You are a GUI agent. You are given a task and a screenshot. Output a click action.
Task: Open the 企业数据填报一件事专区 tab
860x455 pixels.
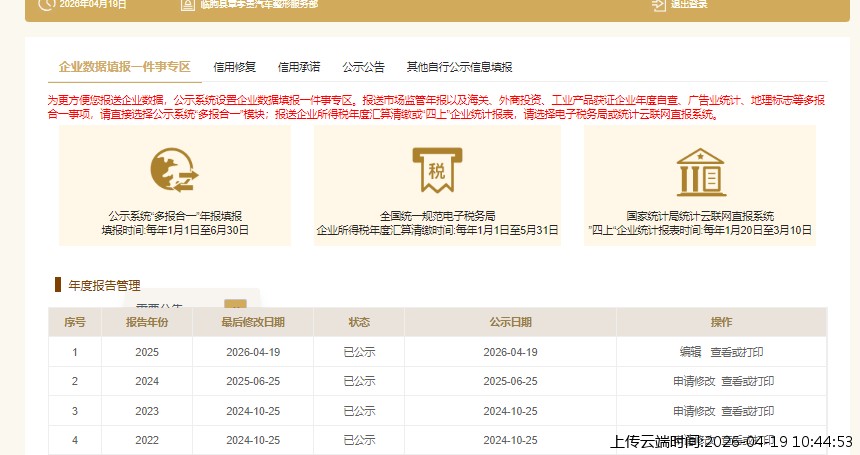(x=125, y=67)
